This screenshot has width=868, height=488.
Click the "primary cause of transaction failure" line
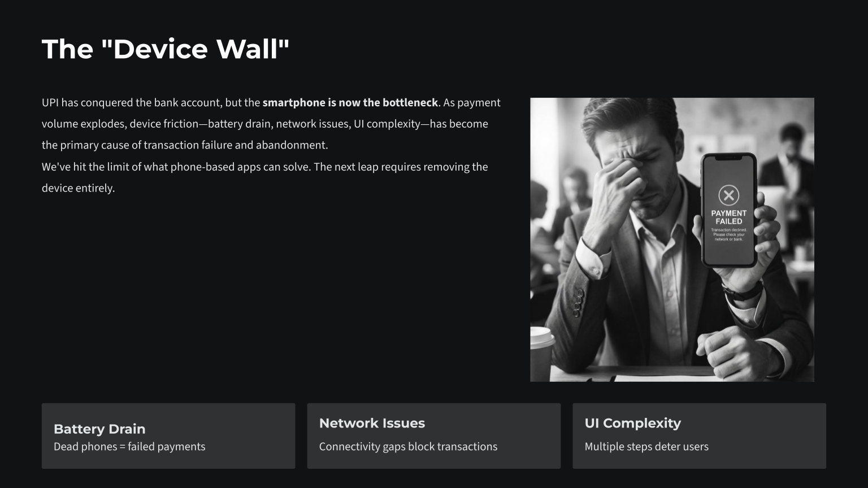click(x=185, y=145)
